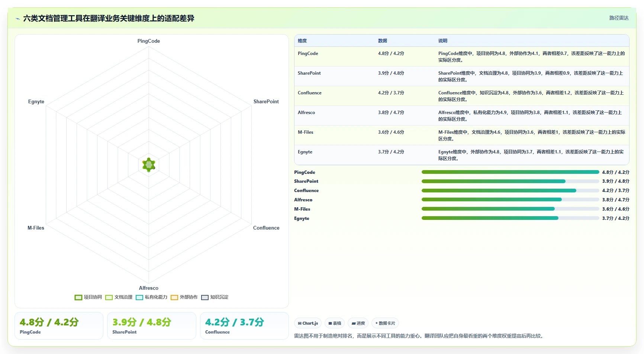Viewport: 644px width, 354px height.
Task: Toggle the 私有化能力 legend series
Action: 151,297
